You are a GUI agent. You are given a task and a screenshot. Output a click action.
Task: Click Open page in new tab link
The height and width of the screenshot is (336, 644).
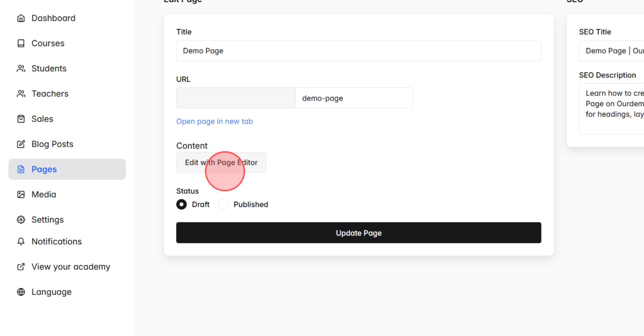tap(214, 121)
